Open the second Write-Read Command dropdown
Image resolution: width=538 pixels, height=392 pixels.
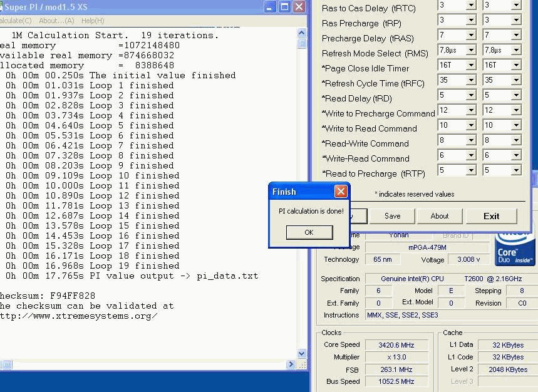(x=516, y=155)
